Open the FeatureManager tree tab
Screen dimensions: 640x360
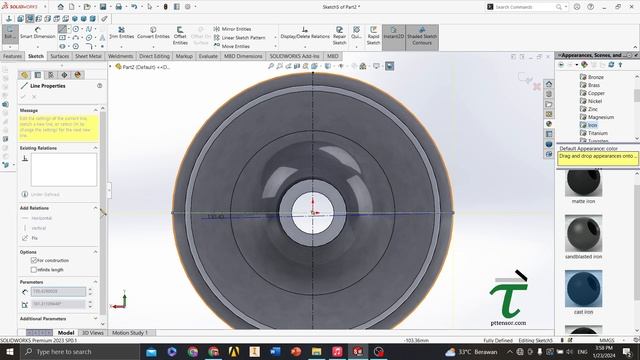(x=24, y=75)
